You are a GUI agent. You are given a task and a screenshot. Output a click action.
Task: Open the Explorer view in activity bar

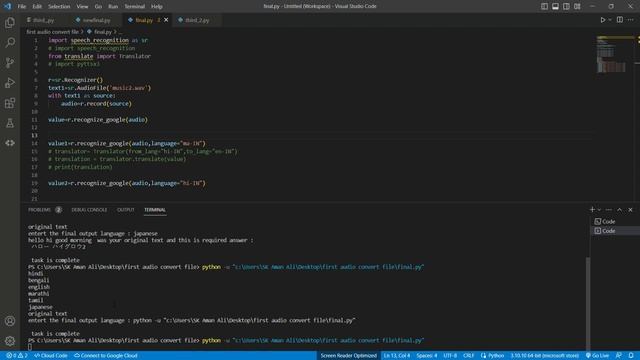pos(10,23)
